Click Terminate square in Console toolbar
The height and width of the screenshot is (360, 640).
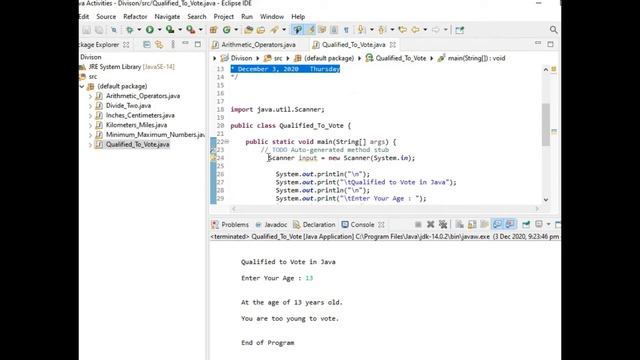(418, 224)
